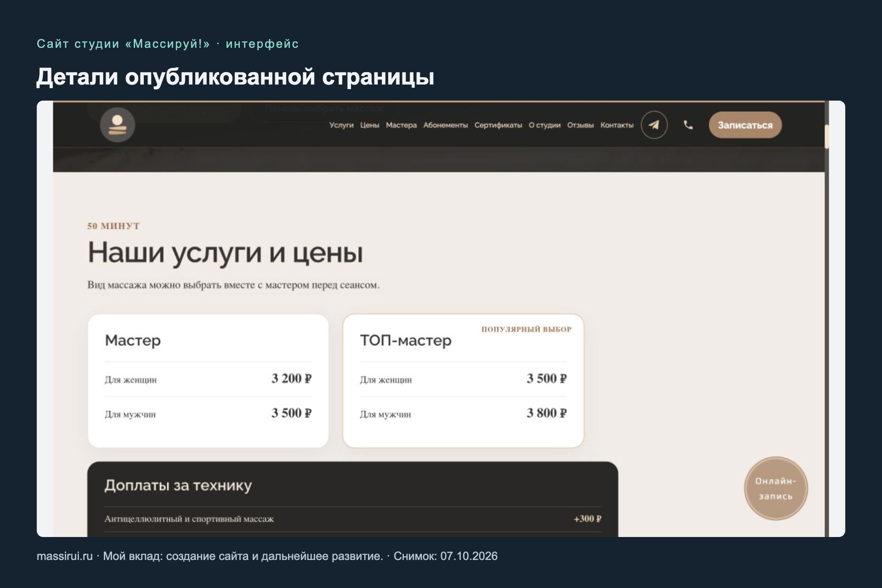Click Для мужчин in the ТОП-мастер card

tap(385, 414)
